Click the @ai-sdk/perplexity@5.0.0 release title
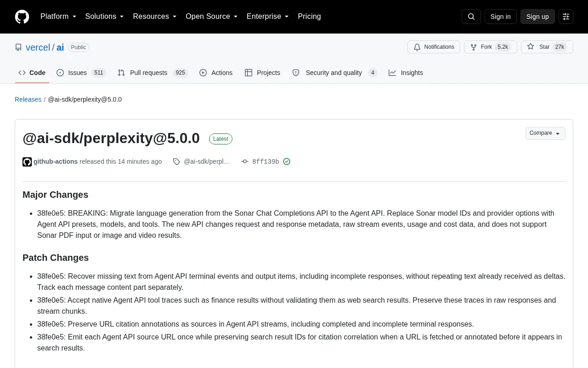This screenshot has height=368, width=588. click(x=111, y=138)
